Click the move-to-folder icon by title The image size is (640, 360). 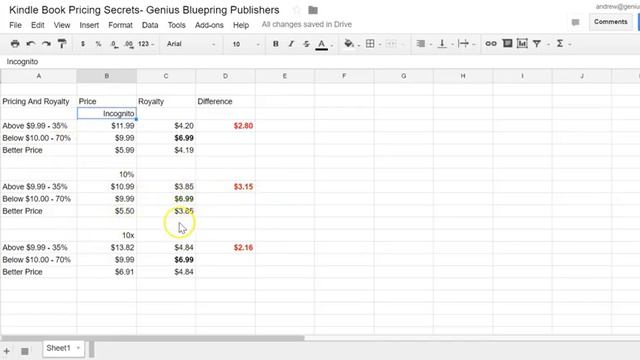click(x=313, y=10)
